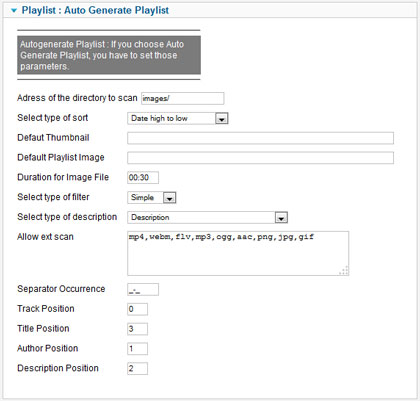Focus the Default Playlist Image field
This screenshot has width=420, height=401.
point(260,158)
